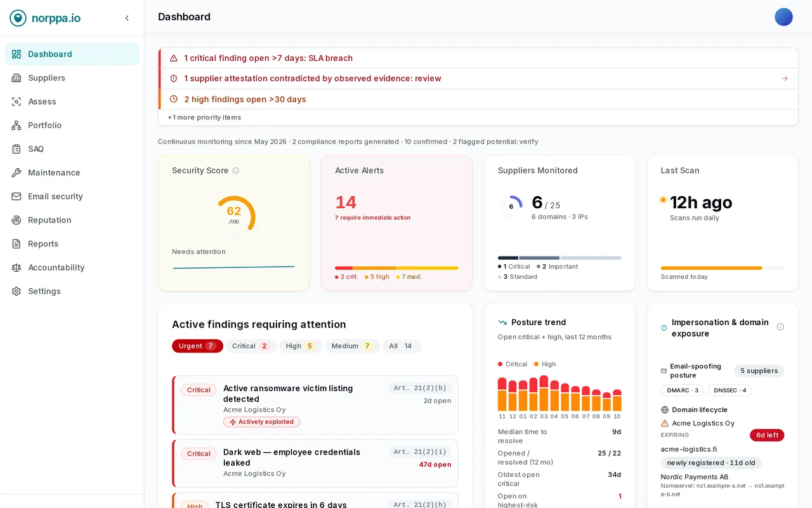Click the Email security envelope icon

16,196
